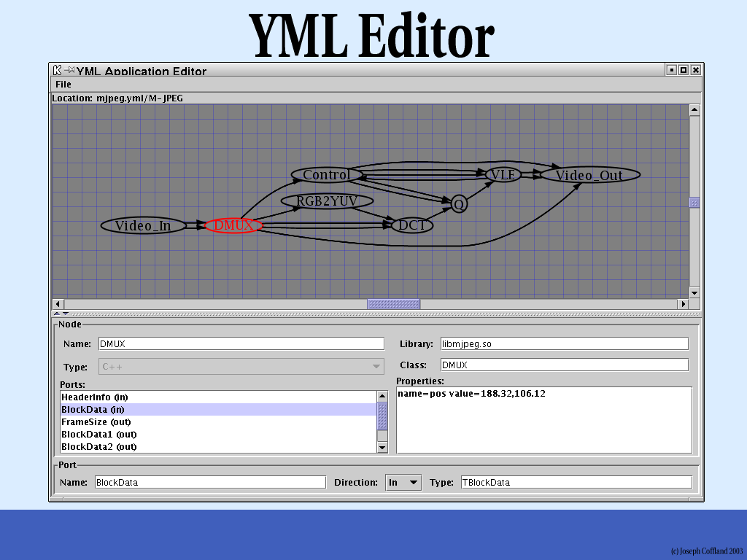This screenshot has height=560, width=747.
Task: Click canvas vertical scrollbar up arrow
Action: tap(694, 110)
